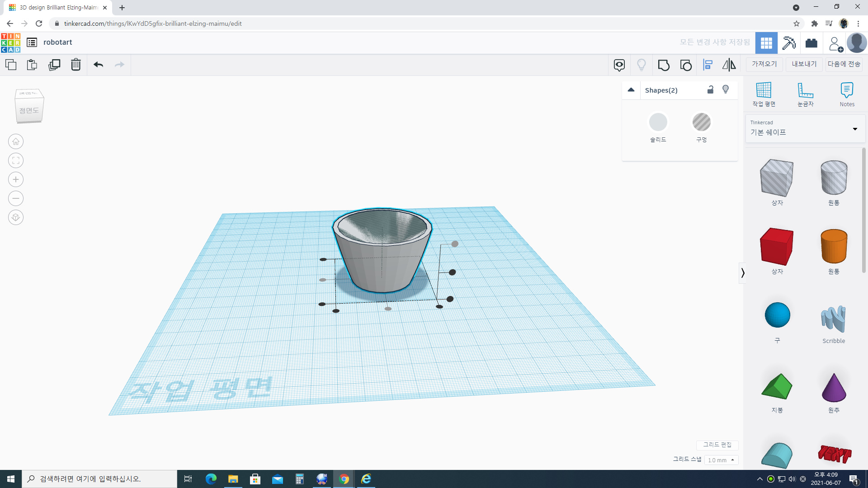Delete the selection with the trash icon
This screenshot has height=488, width=868.
click(76, 65)
